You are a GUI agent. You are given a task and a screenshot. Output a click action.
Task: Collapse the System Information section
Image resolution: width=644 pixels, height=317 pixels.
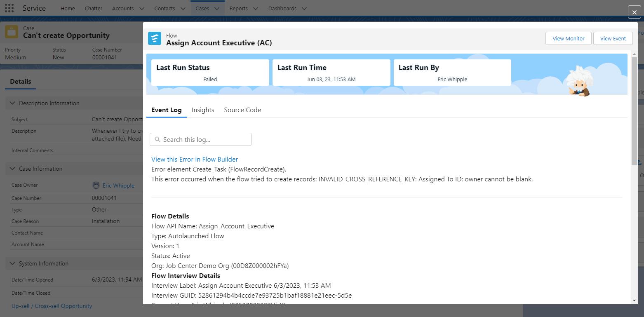tap(12, 263)
